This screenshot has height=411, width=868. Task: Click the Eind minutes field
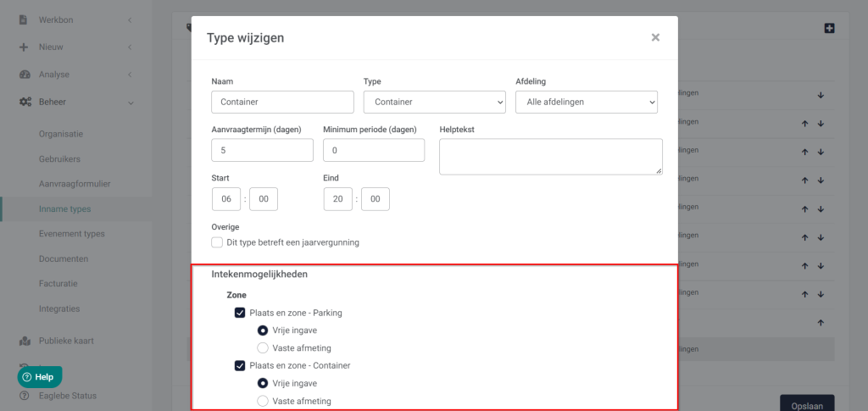tap(376, 199)
